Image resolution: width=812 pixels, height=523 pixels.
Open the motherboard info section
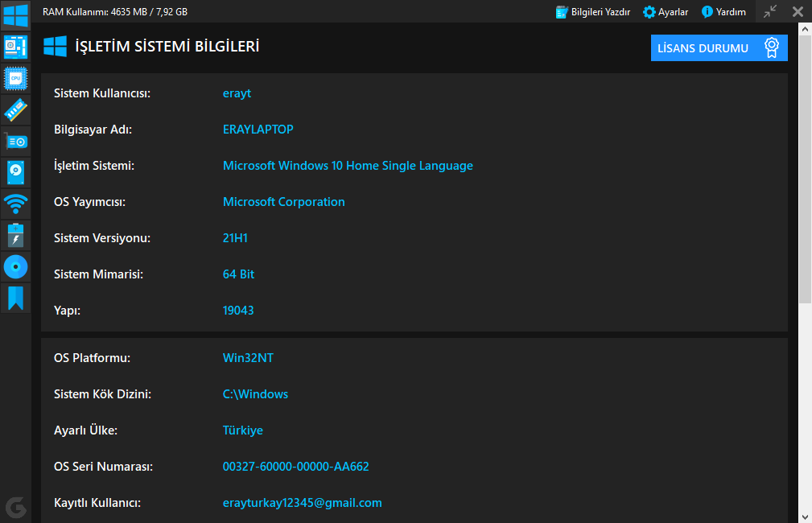15,47
